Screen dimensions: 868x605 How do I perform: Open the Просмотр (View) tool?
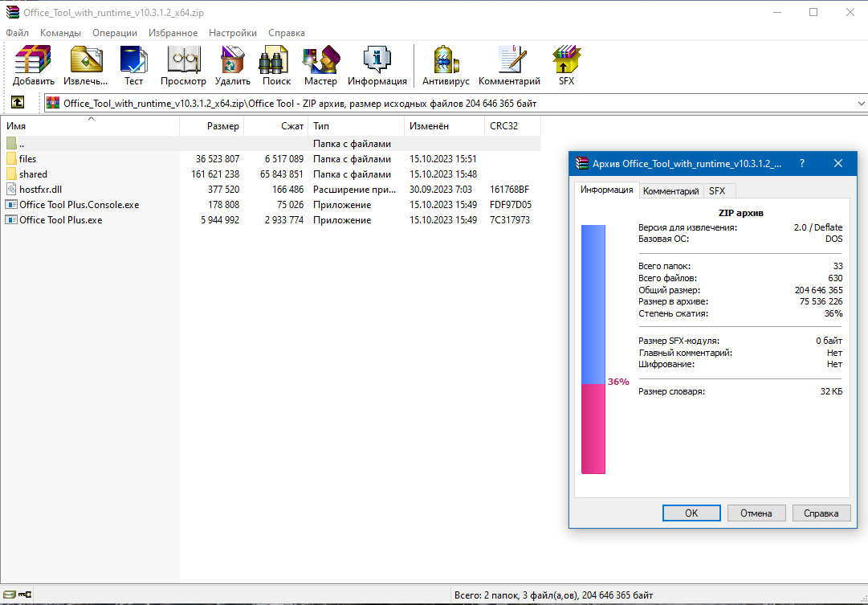pos(183,65)
